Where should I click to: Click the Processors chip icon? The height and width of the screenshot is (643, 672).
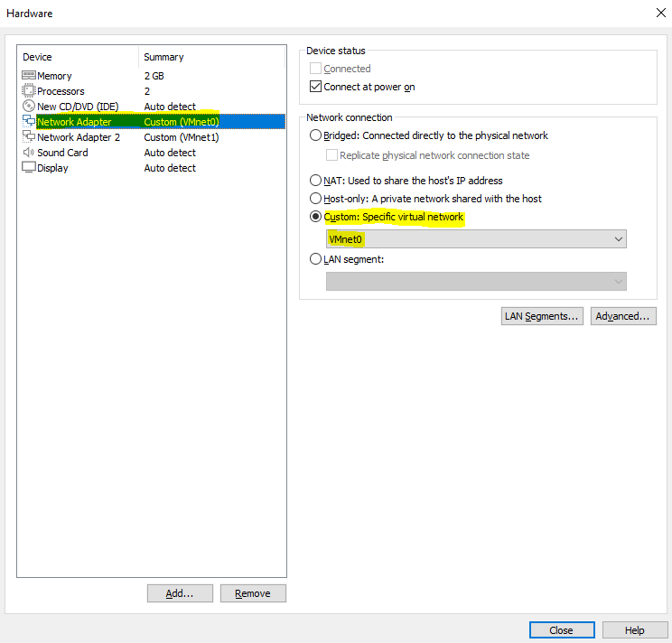click(29, 91)
